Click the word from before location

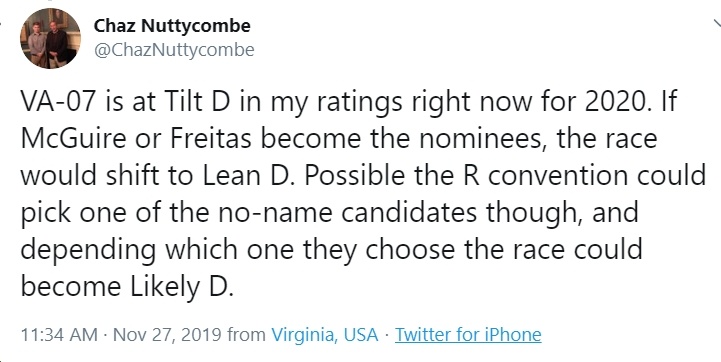click(246, 335)
